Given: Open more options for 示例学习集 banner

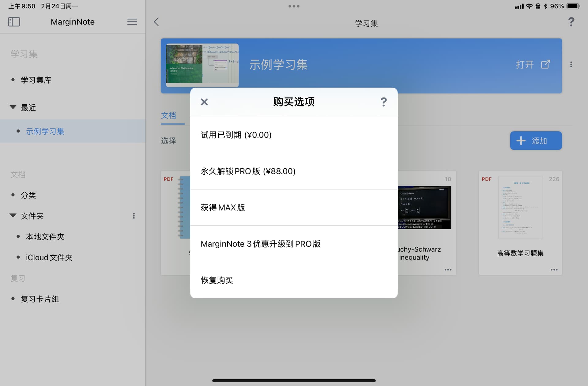Looking at the screenshot, I should (x=571, y=64).
